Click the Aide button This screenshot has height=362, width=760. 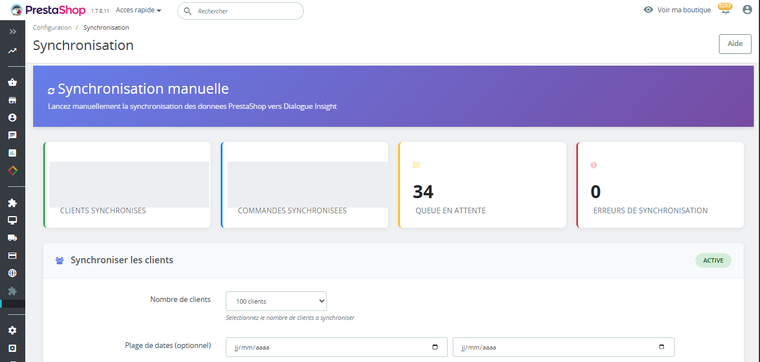pos(735,44)
